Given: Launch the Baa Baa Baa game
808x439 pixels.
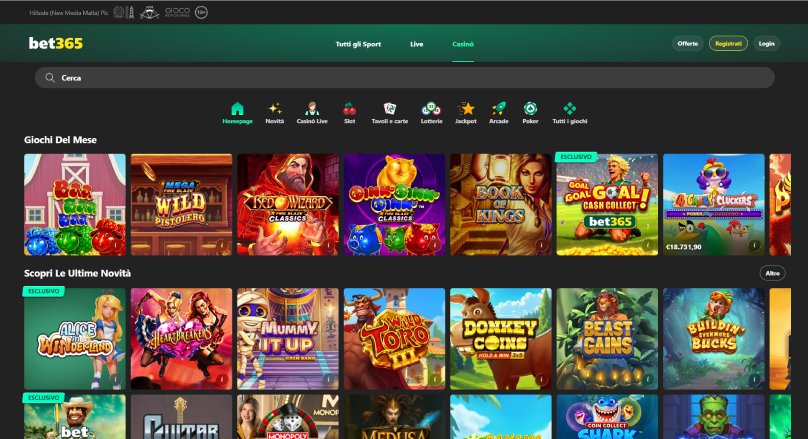Looking at the screenshot, I should (75, 205).
